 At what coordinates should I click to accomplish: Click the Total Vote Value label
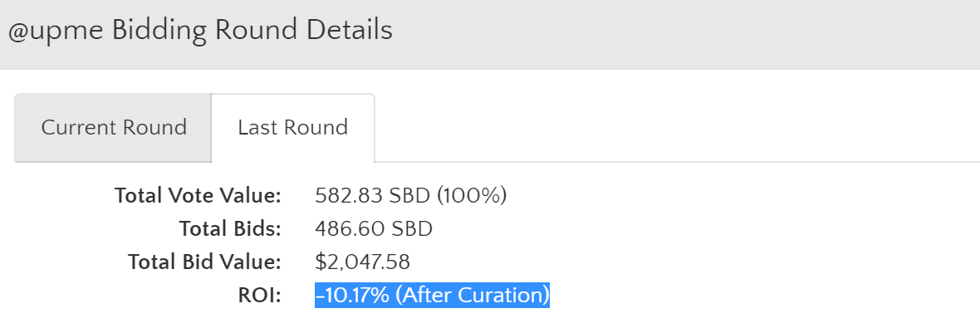tap(198, 195)
